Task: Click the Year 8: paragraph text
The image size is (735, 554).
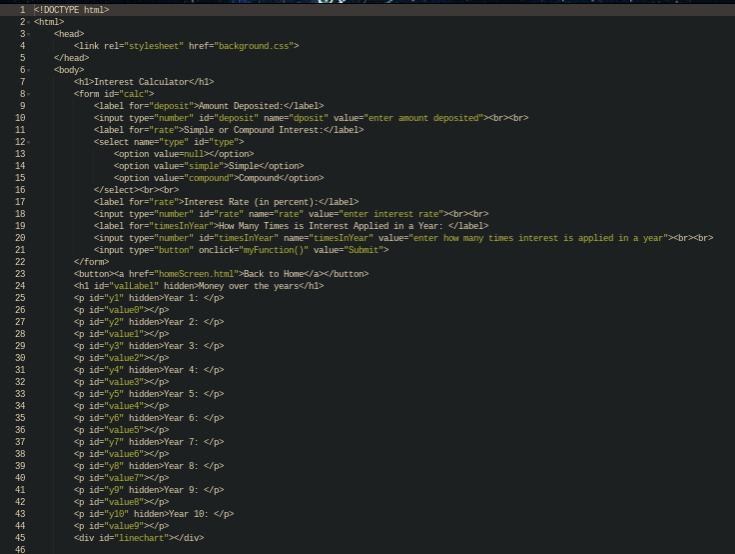Action: [181, 466]
